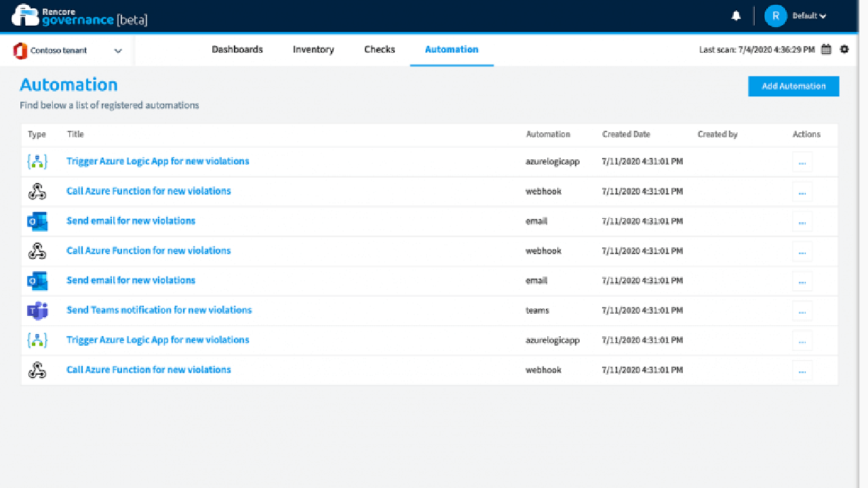Open Send Teams notification for new violations link

[159, 310]
